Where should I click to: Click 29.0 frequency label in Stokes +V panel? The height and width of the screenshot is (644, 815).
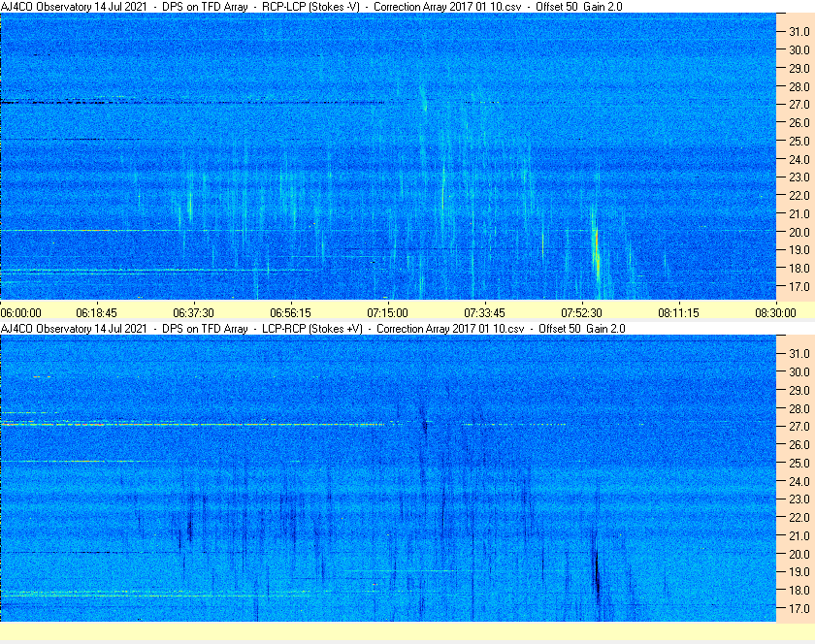click(799, 390)
